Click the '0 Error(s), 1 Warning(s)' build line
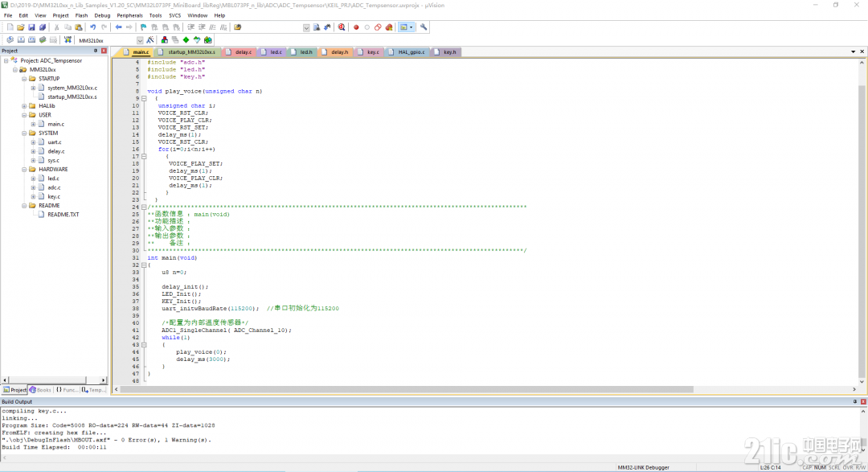Screen dimensions: 868x472 pos(106,440)
